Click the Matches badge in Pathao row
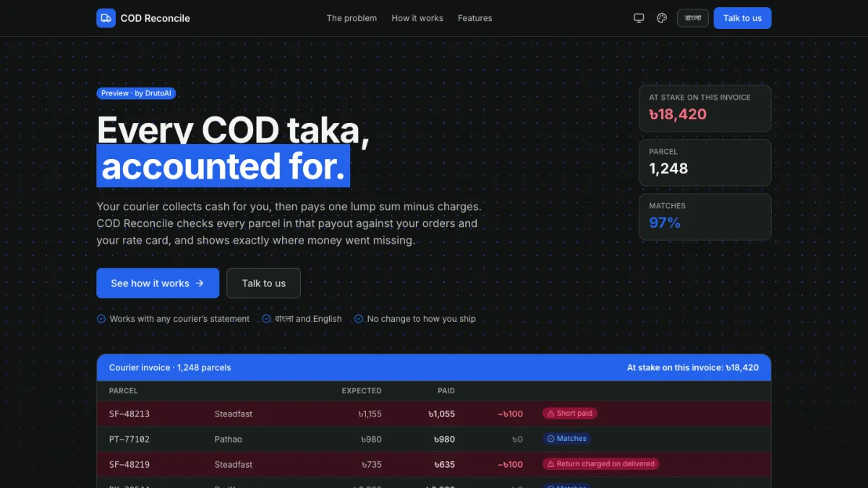 567,439
